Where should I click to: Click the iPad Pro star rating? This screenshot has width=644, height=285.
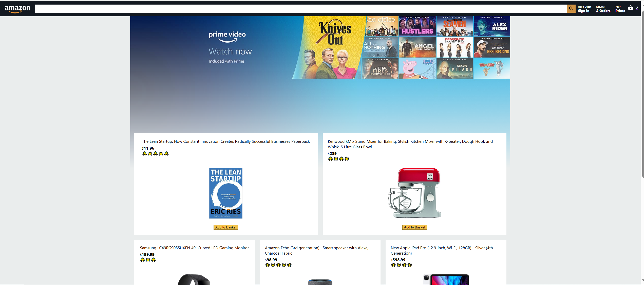[x=401, y=265]
